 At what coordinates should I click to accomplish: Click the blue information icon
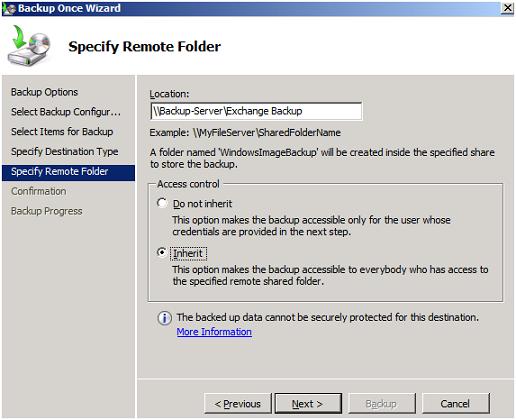tap(164, 318)
